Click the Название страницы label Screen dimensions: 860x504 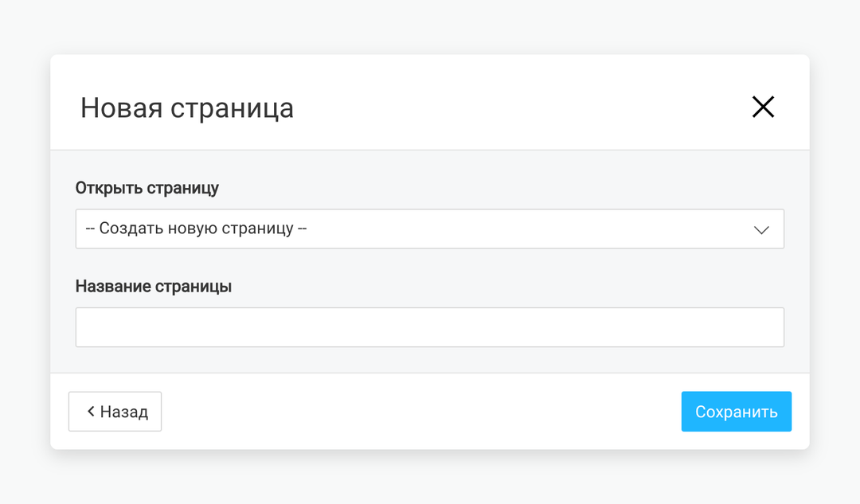coord(154,287)
